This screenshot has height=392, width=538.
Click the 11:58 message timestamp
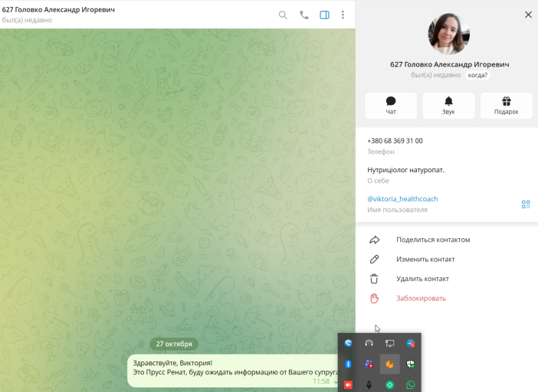pyautogui.click(x=321, y=381)
